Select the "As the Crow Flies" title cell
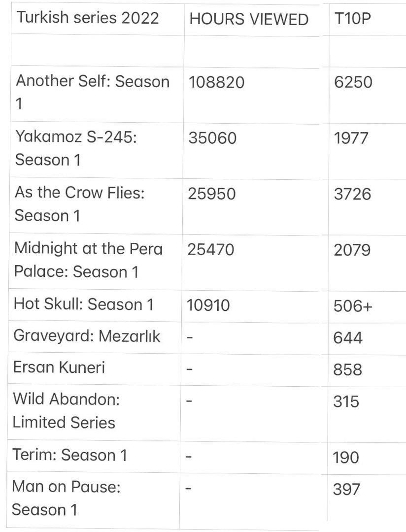This screenshot has height=532, width=406. pos(79,204)
